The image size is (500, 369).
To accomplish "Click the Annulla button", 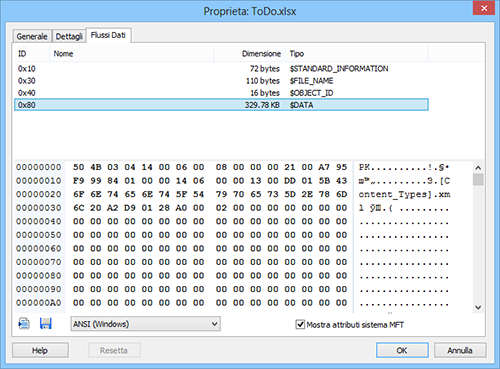I will [x=460, y=350].
